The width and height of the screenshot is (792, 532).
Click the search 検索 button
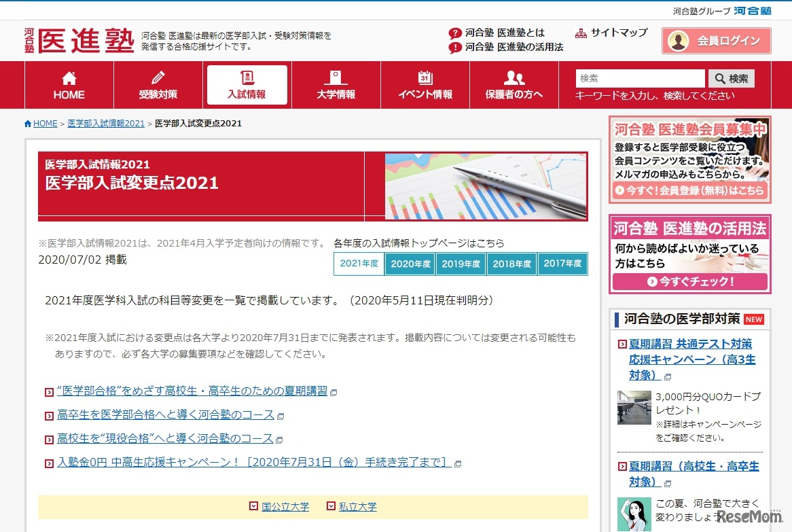(x=731, y=78)
